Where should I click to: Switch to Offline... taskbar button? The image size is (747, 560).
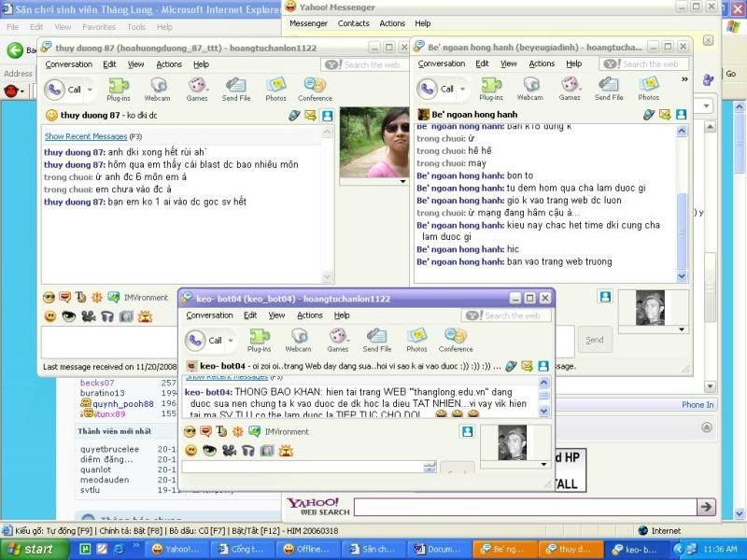coord(309,550)
